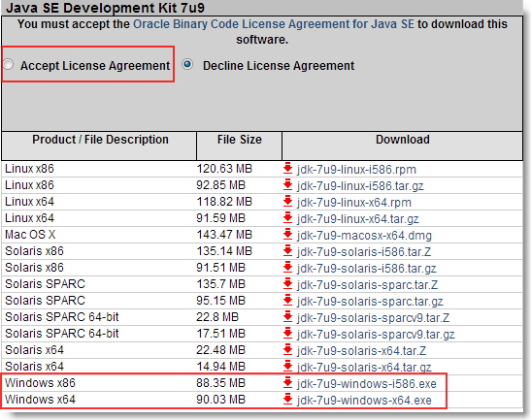The width and height of the screenshot is (531, 420).
Task: Download jdk-7u9-solaris-x64.tar.gz file link
Action: click(364, 368)
